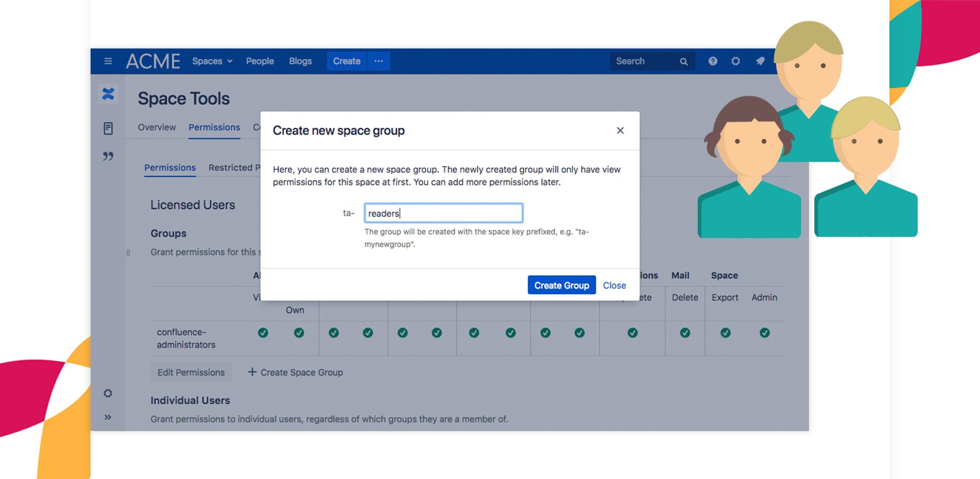Screen dimensions: 980x479
Task: Click the confluence-administrators group name
Action: click(x=186, y=338)
